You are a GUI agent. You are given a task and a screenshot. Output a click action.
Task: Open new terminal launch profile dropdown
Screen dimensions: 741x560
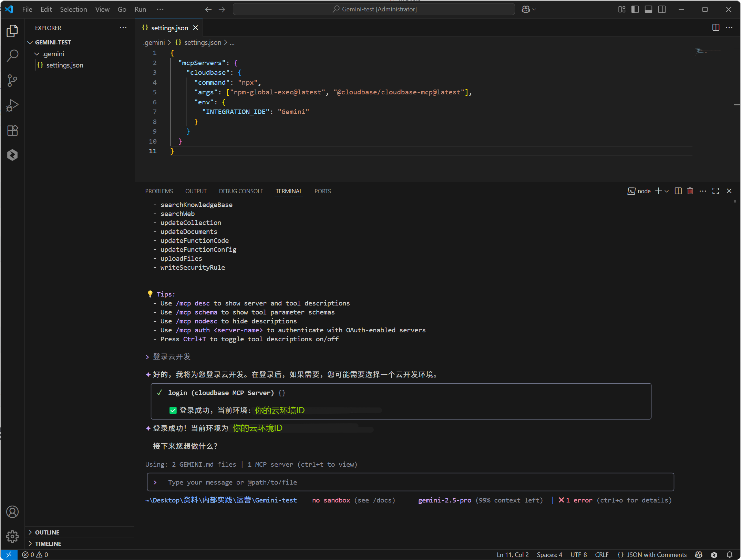point(667,191)
